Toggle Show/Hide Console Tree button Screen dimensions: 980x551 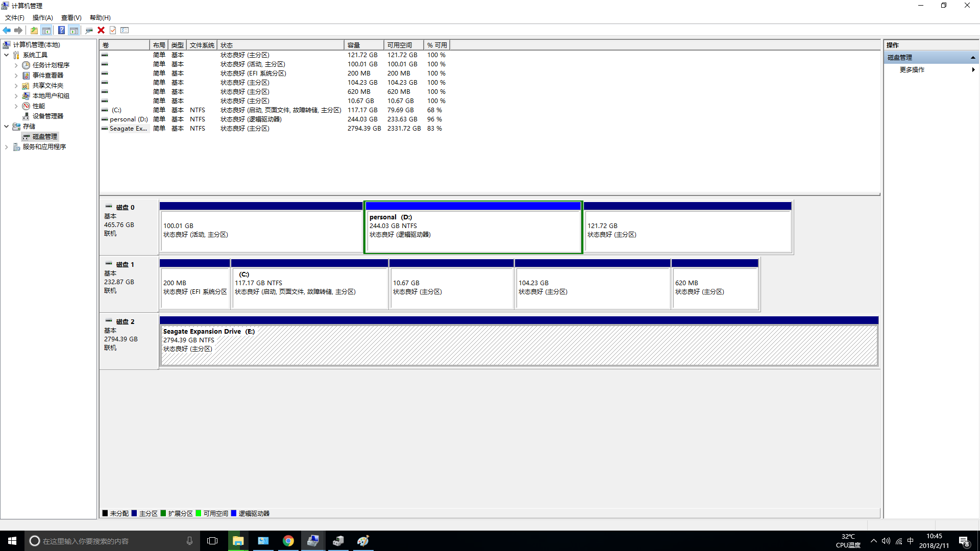click(46, 30)
